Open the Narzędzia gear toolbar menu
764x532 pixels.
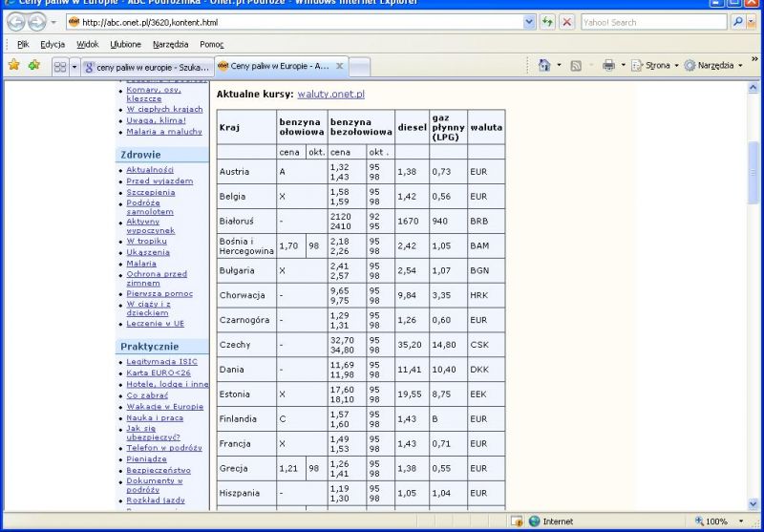tap(713, 65)
